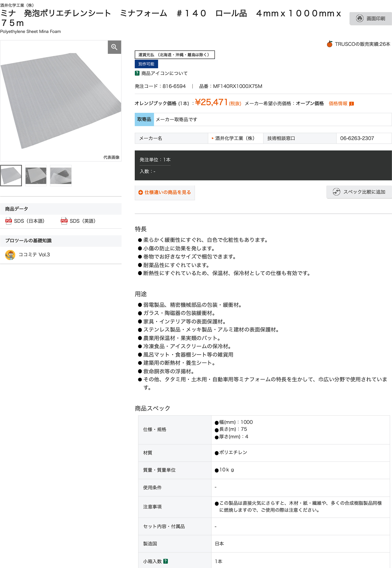Click the Polyethylene Sheet Mina Foam subtitle
The image size is (392, 568).
[30, 31]
